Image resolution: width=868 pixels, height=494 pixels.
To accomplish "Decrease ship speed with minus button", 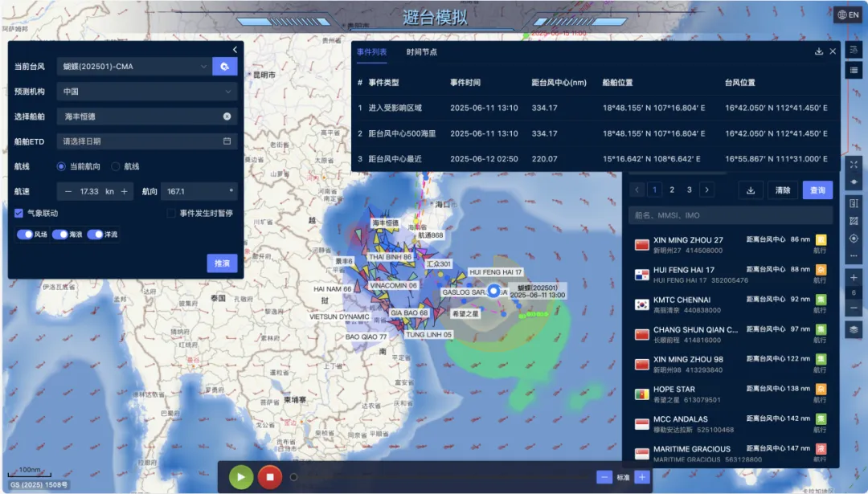I will point(68,191).
